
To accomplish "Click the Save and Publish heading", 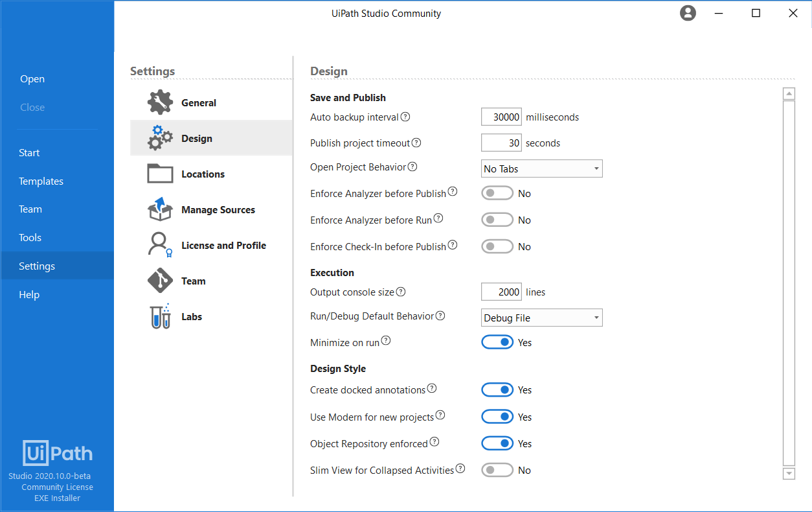I will coord(348,97).
